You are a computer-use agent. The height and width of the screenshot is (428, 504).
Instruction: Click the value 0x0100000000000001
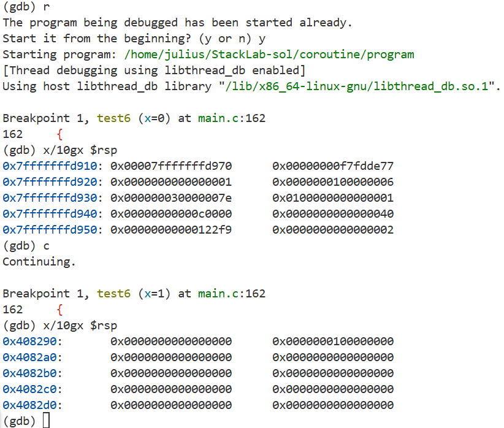[333, 198]
